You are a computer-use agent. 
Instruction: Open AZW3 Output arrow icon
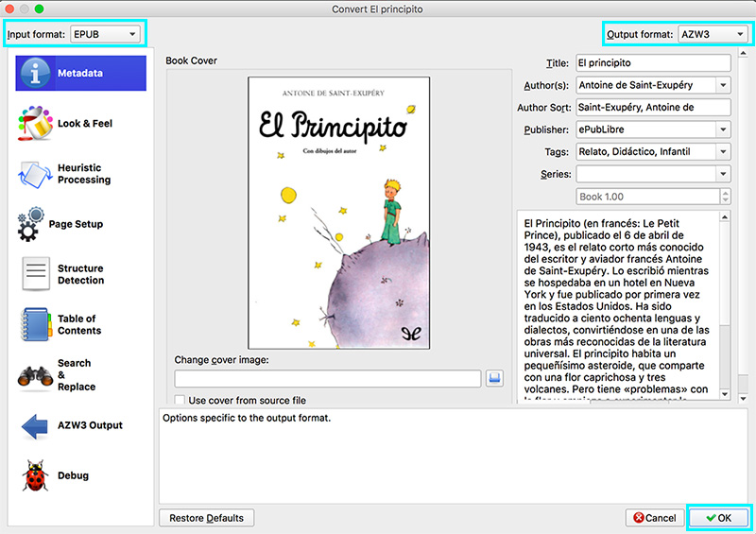tap(35, 426)
